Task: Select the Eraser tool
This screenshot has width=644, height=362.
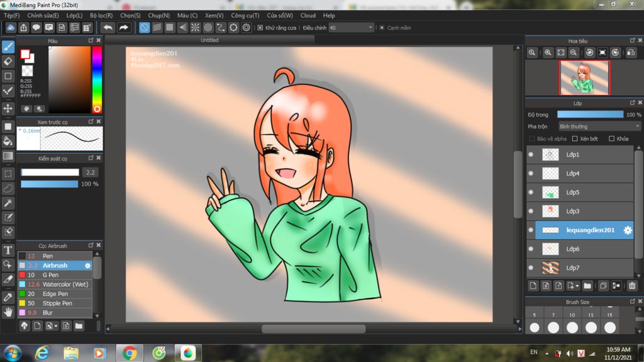Action: click(8, 61)
